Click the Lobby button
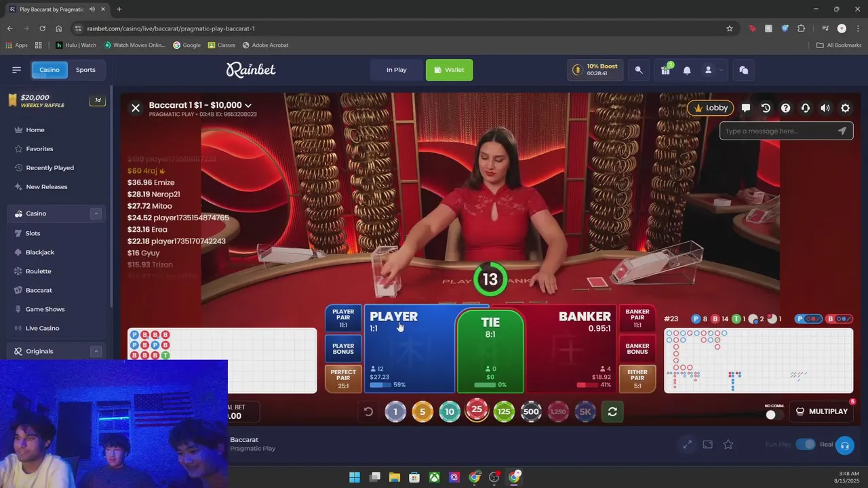 click(x=711, y=108)
